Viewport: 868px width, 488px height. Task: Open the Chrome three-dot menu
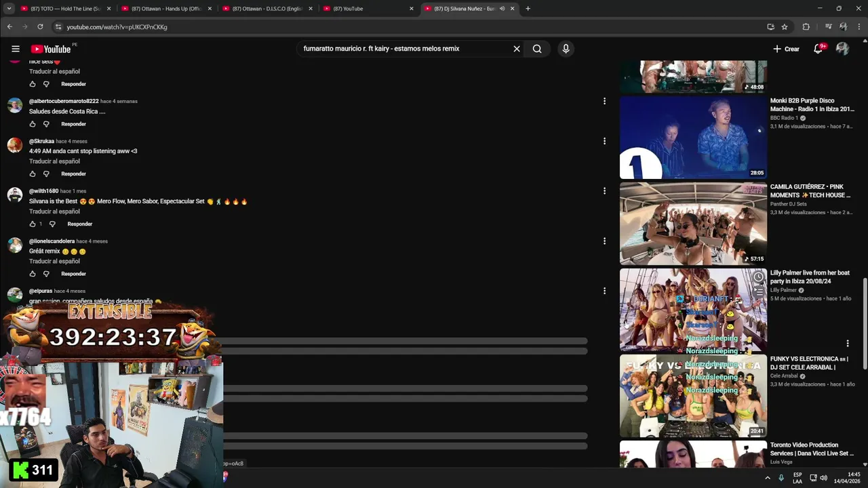tap(859, 27)
